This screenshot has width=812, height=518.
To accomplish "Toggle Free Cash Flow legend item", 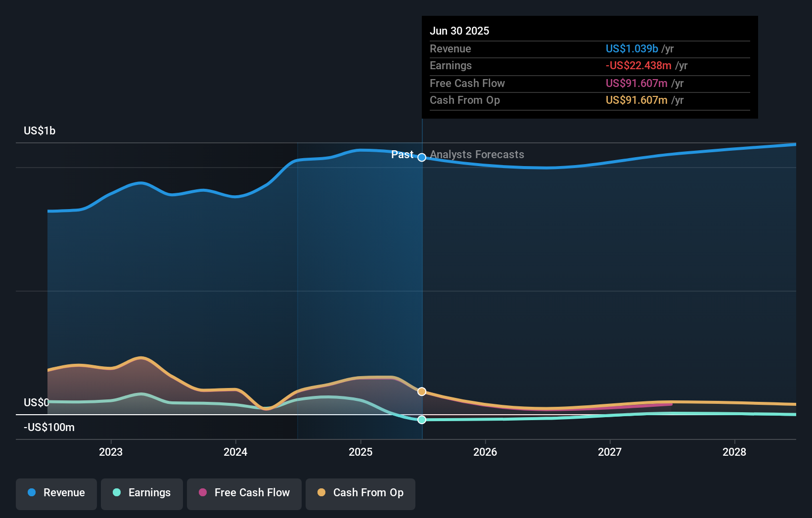I will pyautogui.click(x=244, y=493).
